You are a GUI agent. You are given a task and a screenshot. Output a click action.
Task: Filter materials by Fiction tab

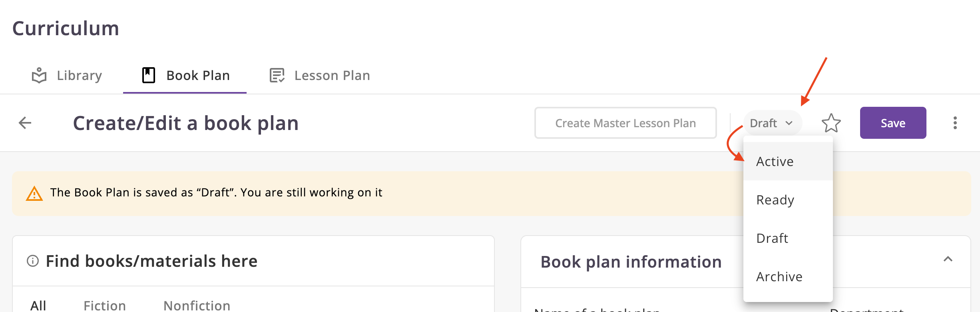[105, 306]
